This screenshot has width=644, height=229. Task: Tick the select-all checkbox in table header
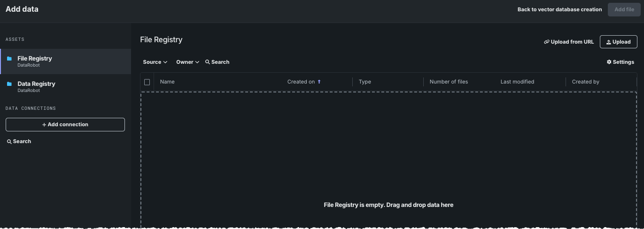tap(147, 82)
